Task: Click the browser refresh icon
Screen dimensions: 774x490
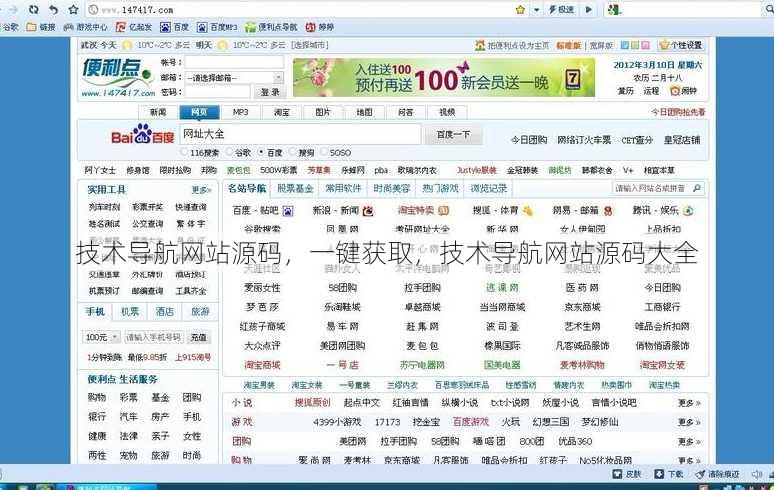Action: [34, 9]
